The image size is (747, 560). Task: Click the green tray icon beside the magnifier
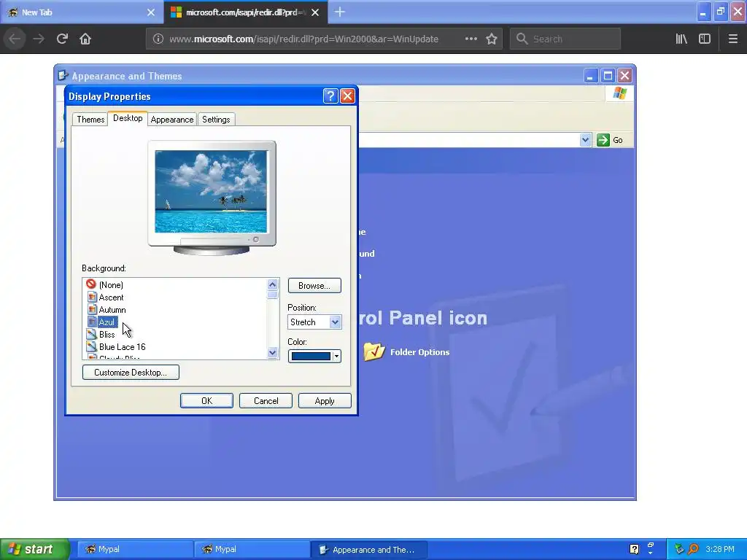click(679, 549)
